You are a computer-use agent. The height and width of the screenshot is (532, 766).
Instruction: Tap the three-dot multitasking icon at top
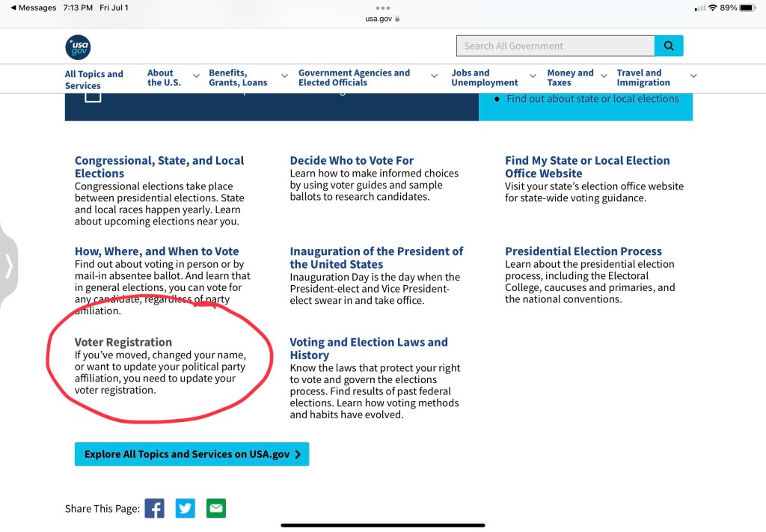383,8
